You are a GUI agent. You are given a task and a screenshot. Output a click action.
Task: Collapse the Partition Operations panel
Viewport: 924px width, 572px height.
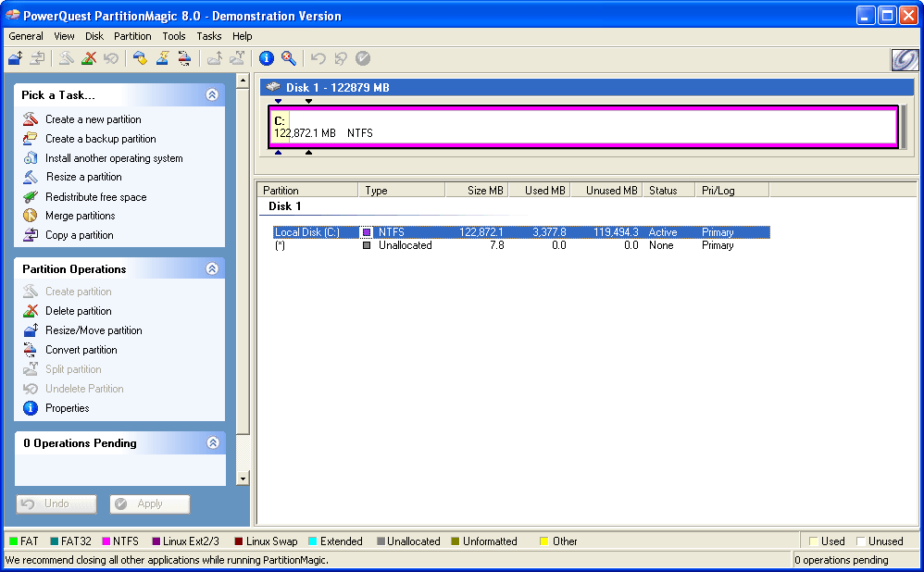click(212, 268)
